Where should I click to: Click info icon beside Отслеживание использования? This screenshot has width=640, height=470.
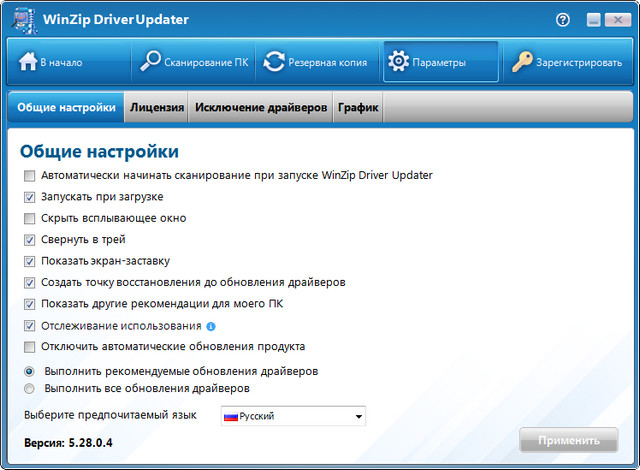211,326
